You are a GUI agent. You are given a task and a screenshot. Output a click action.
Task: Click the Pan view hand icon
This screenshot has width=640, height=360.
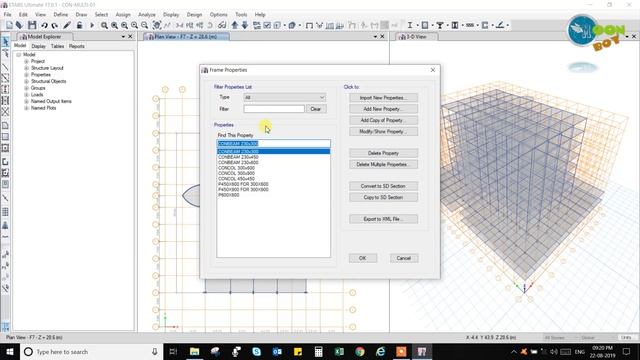click(x=157, y=25)
